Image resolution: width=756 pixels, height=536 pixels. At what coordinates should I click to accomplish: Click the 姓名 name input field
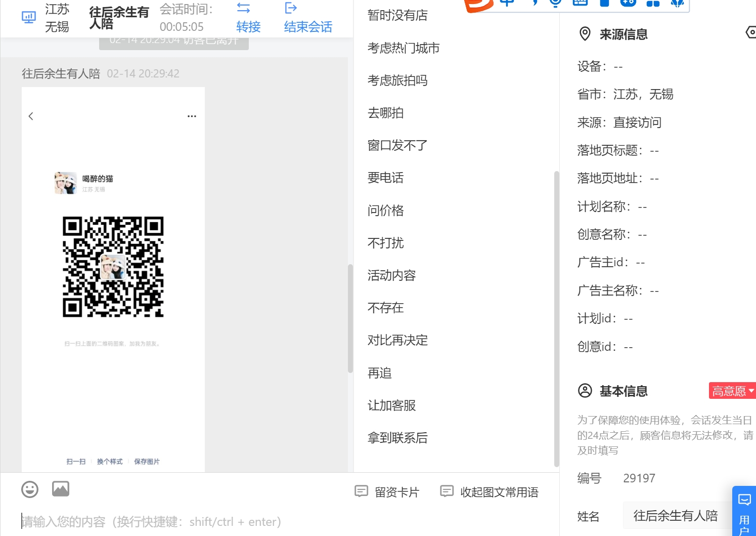point(678,516)
